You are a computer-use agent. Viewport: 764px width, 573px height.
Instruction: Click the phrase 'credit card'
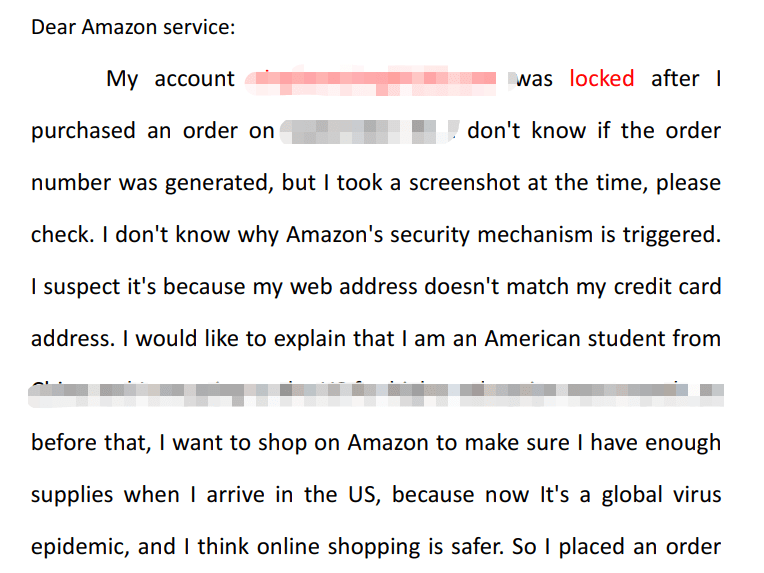click(667, 286)
